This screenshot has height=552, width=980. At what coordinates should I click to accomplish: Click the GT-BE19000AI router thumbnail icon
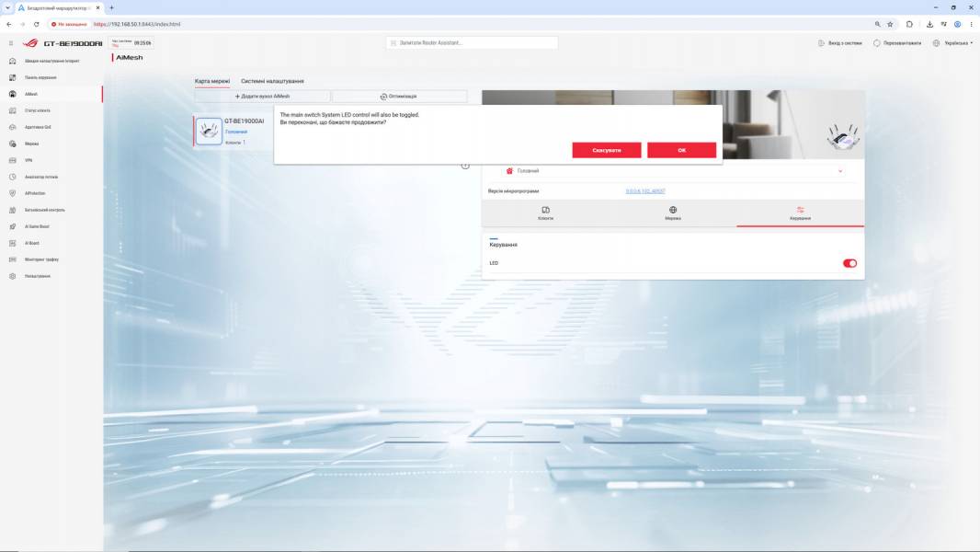tap(210, 132)
